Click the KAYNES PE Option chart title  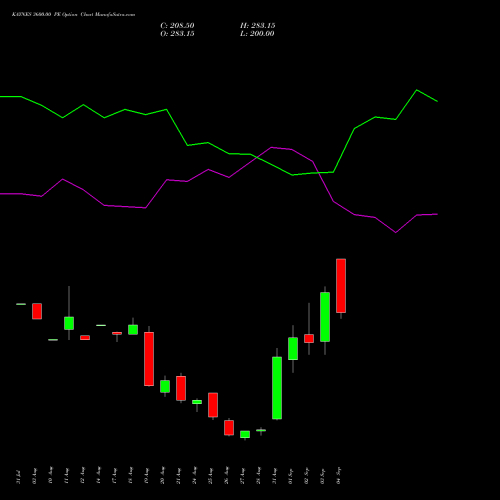73,15
